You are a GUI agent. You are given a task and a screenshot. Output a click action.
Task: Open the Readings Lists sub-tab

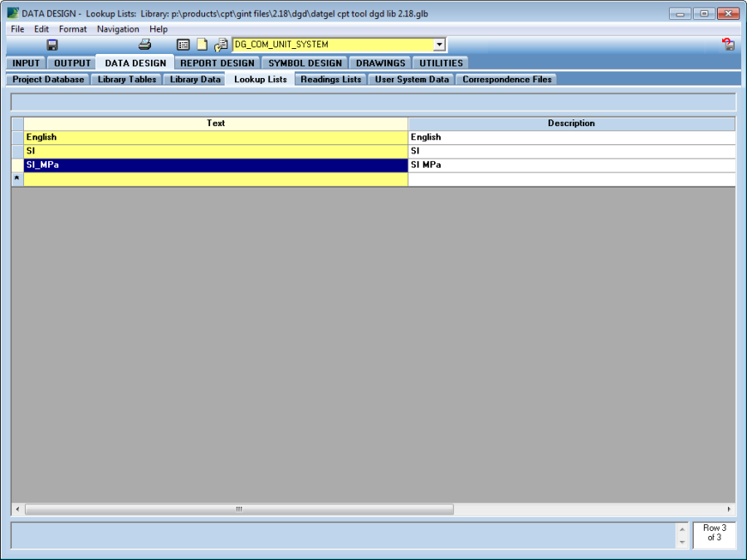[330, 80]
